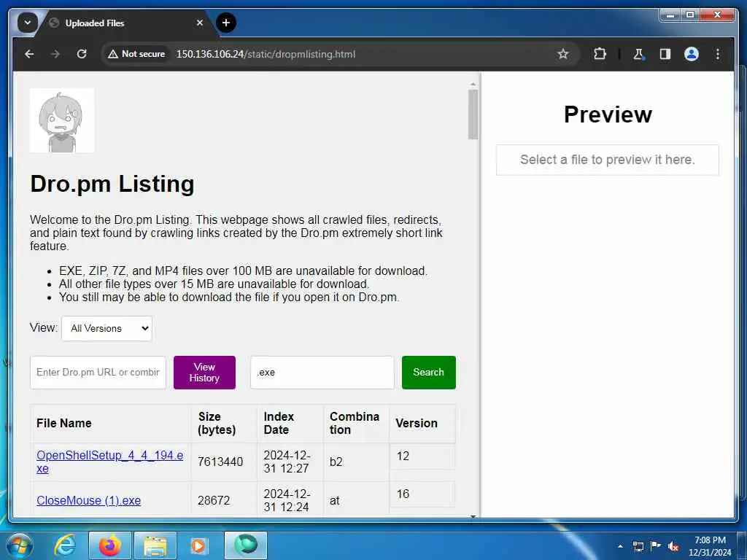
Task: Click the Action Center flag icon
Action: tap(656, 545)
